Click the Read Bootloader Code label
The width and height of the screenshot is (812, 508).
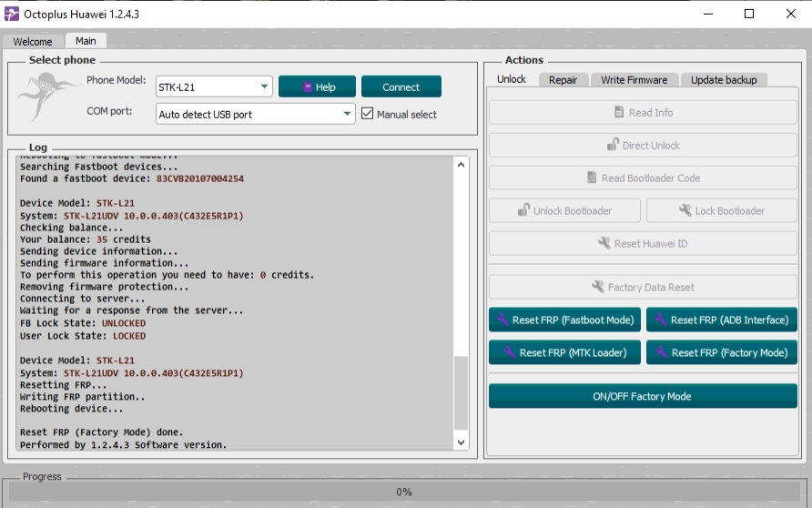point(651,178)
